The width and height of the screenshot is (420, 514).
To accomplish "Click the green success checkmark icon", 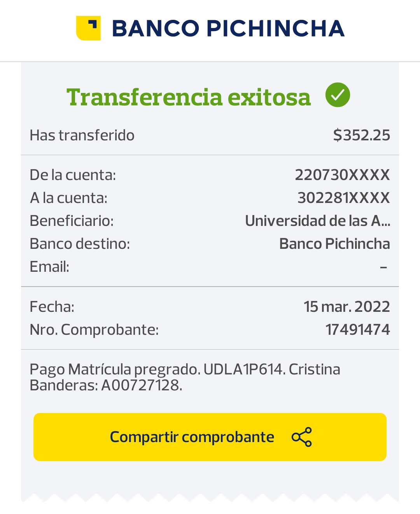I will click(x=338, y=95).
